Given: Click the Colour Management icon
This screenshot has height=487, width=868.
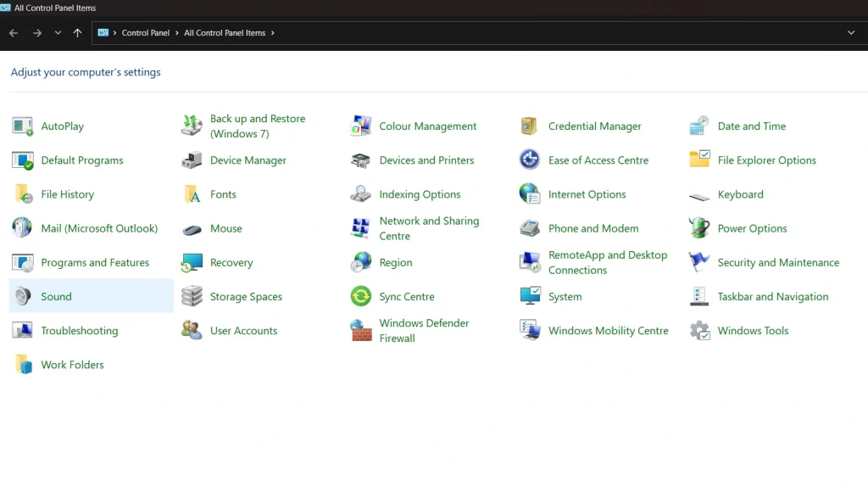Looking at the screenshot, I should [x=361, y=126].
